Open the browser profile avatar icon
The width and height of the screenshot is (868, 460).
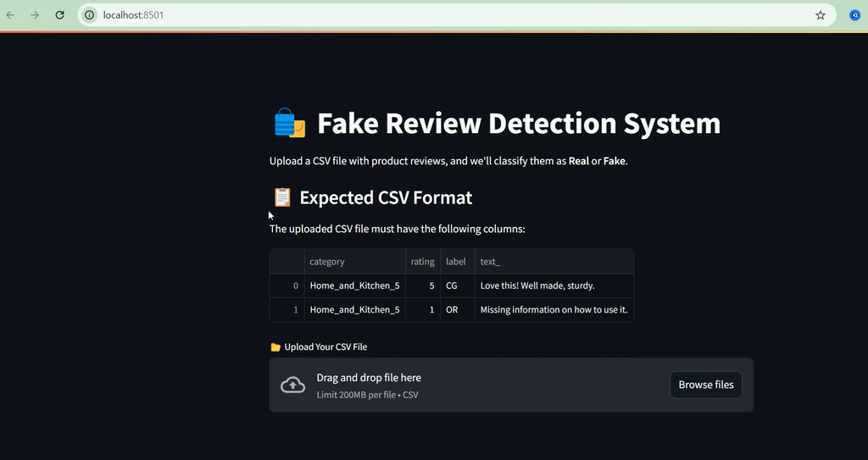click(x=854, y=15)
